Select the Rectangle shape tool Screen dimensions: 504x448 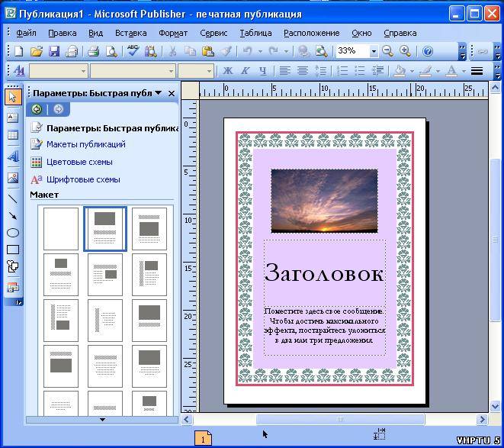(x=12, y=250)
